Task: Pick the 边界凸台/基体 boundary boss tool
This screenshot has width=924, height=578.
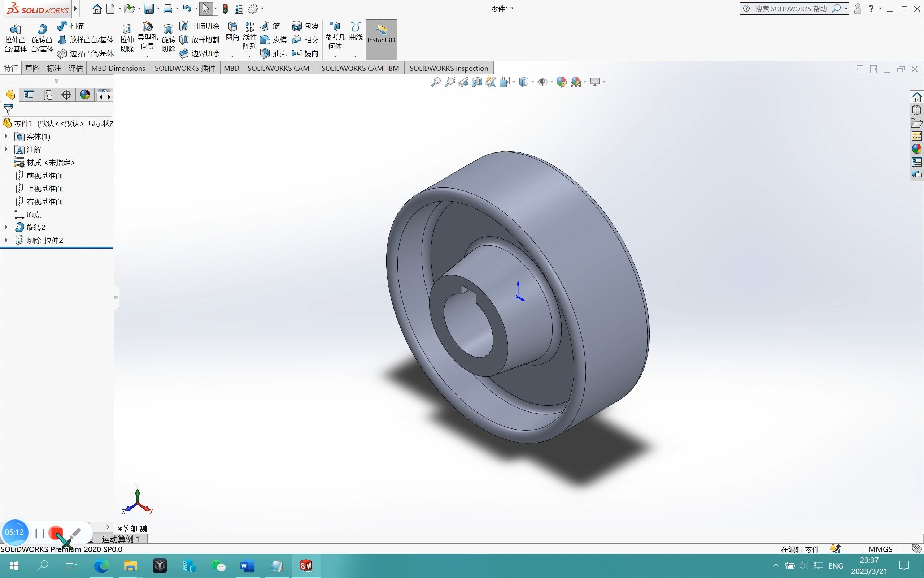Action: pyautogui.click(x=86, y=53)
